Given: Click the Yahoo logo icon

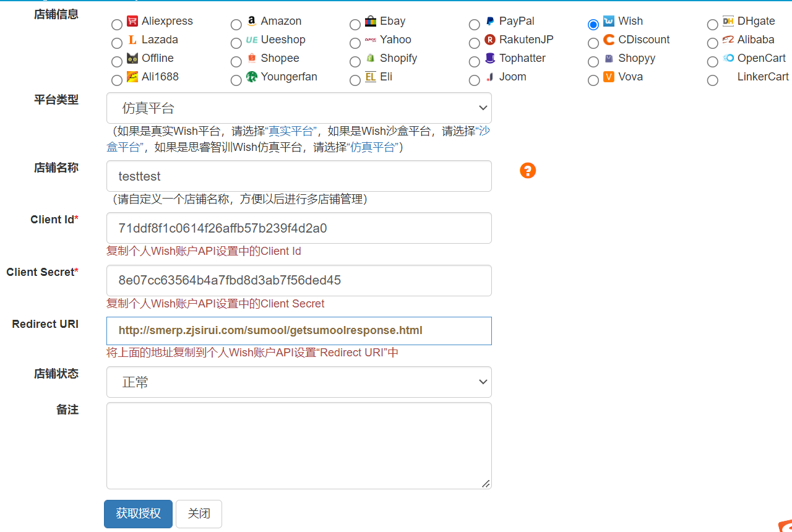Looking at the screenshot, I should 371,40.
